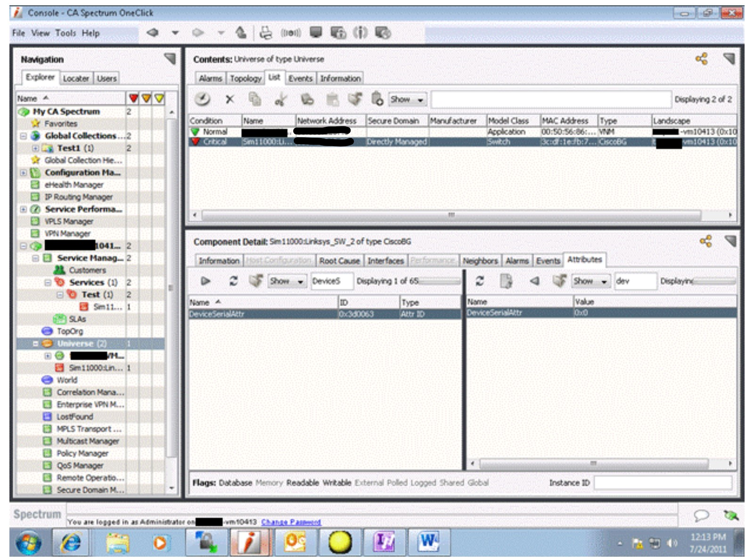
Task: Open the Tools menu
Action: point(65,33)
